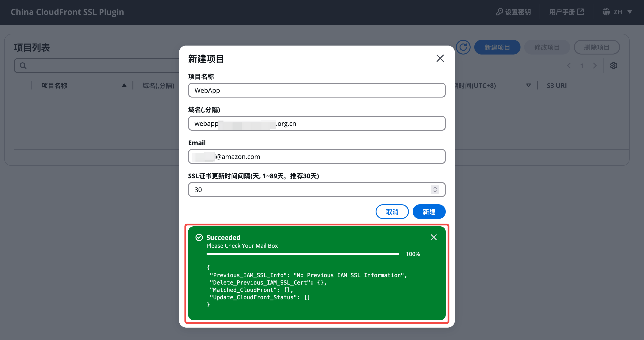This screenshot has width=644, height=340.
Task: Dismiss the Succeeded notification banner
Action: (434, 237)
